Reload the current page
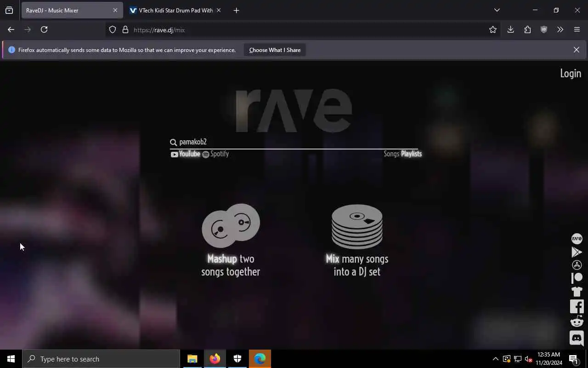This screenshot has height=368, width=588. [x=44, y=29]
